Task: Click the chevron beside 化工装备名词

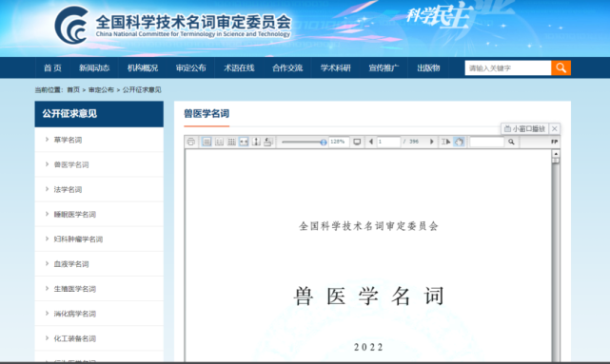Action: pyautogui.click(x=47, y=338)
